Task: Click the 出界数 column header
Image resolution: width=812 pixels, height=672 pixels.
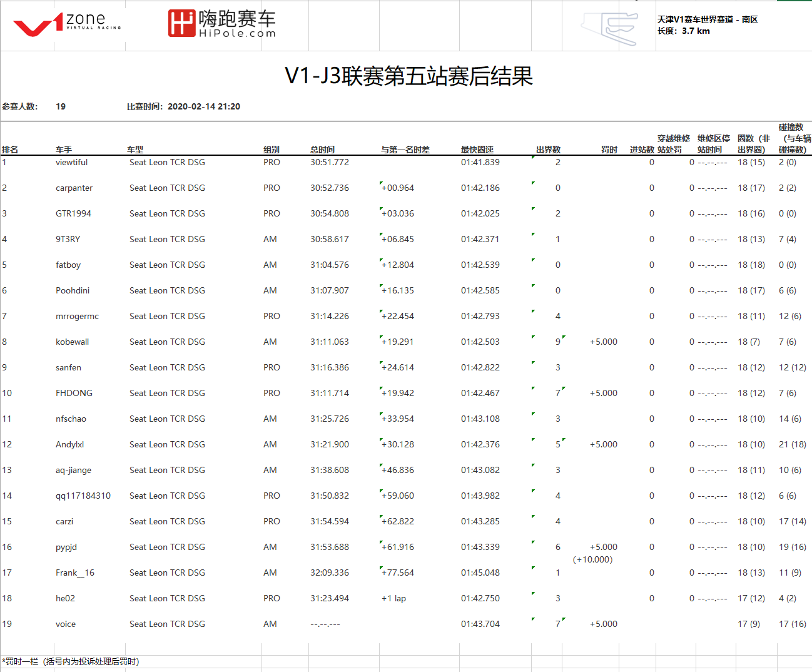Action: tap(548, 150)
